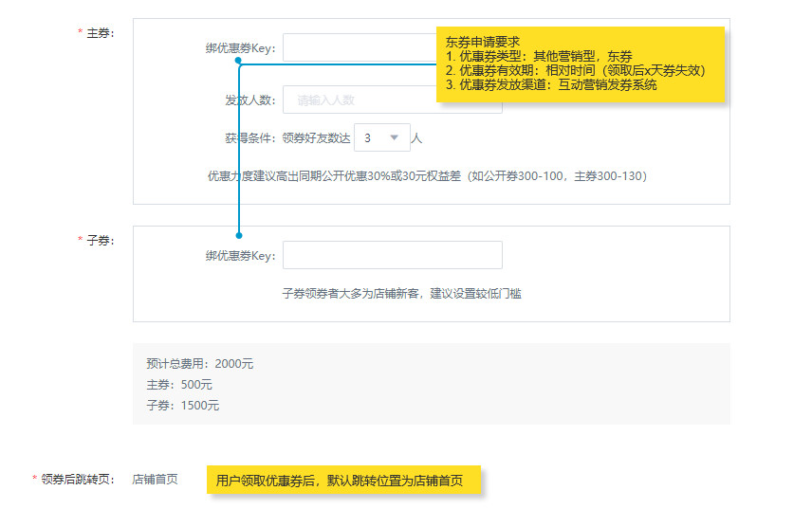Click the 主券 section label
The width and height of the screenshot is (812, 509).
[x=100, y=33]
